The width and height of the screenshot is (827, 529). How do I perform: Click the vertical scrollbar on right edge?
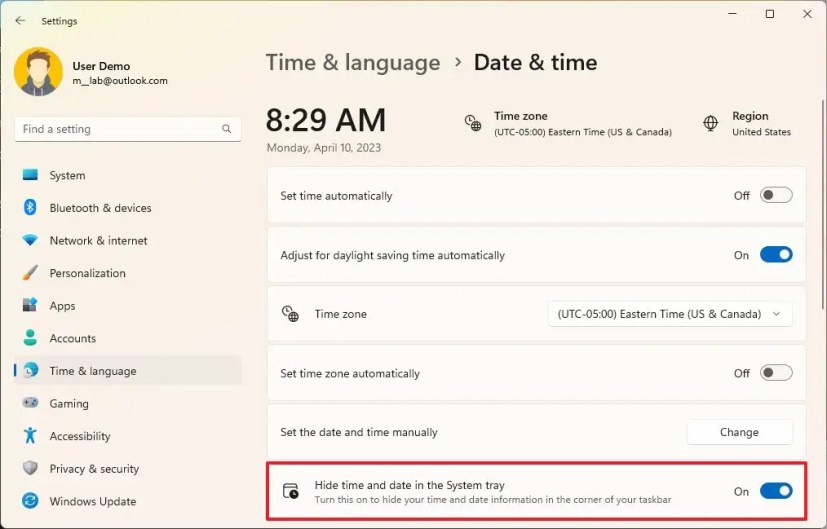click(822, 205)
